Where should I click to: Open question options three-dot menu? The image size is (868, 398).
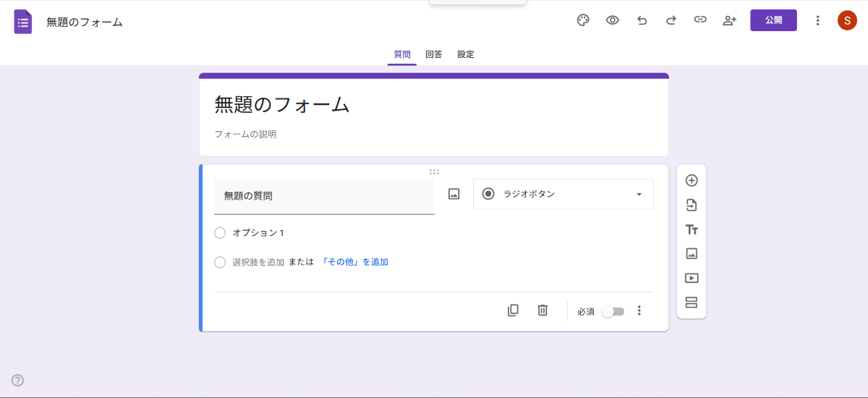pyautogui.click(x=639, y=310)
